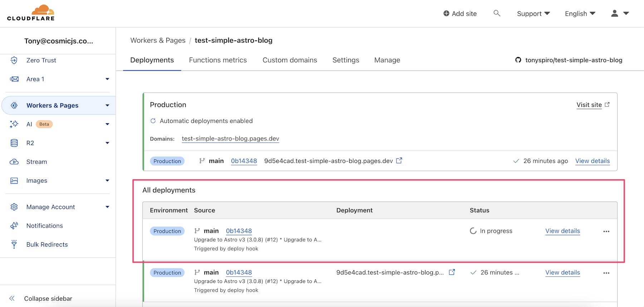Click the R2 database icon
This screenshot has width=644, height=307.
(14, 143)
